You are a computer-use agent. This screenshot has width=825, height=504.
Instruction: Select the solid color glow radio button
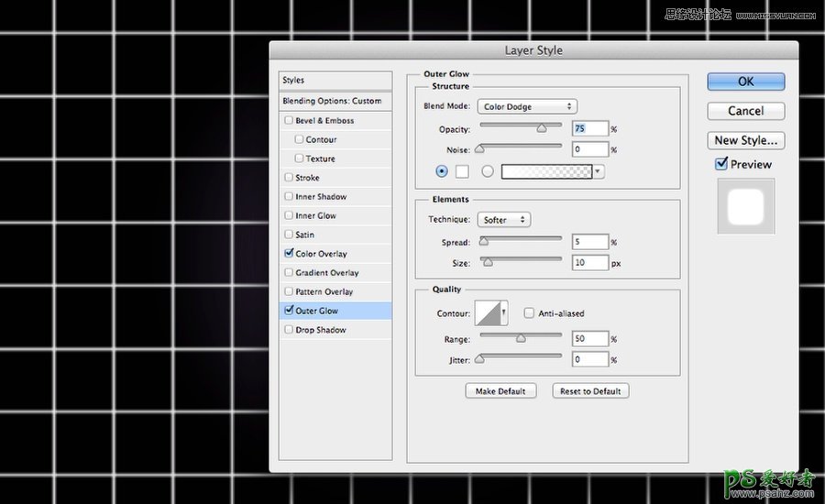pos(442,171)
